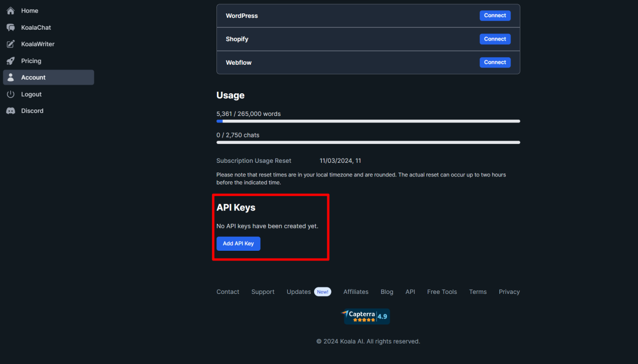Open KoalaWriter from the sidebar
The image size is (638, 364).
point(37,44)
